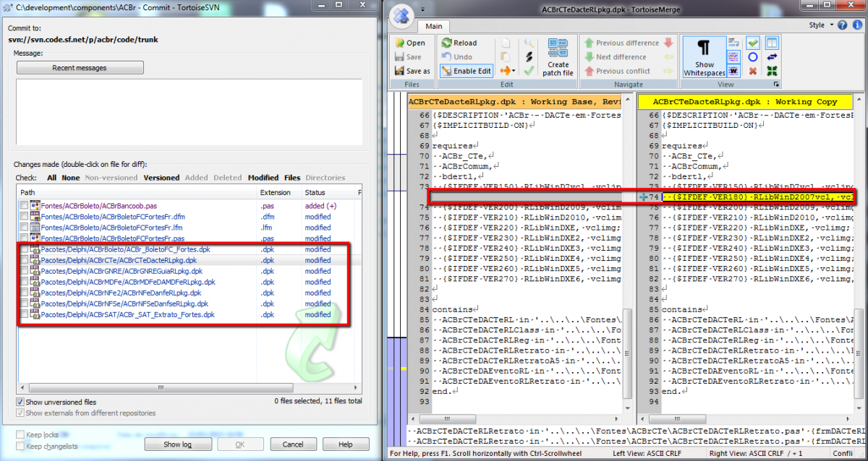Click the Versioned check filter link
The image size is (868, 461).
161,177
